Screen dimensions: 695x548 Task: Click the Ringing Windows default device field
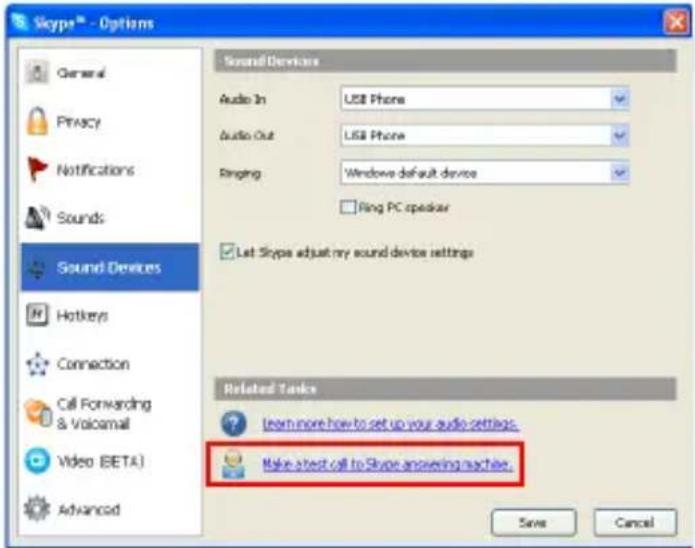484,172
